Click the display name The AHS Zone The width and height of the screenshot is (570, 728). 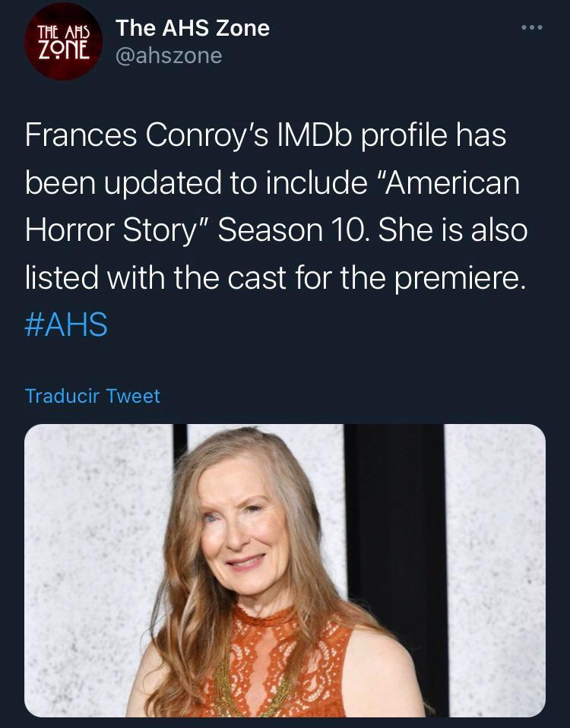(192, 28)
